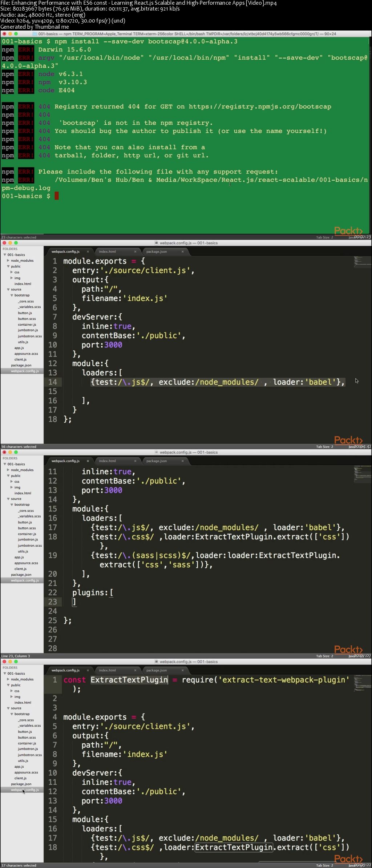Screen dimensions: 372x868
Task: Select package.json in 00:07:07 frame sidebar
Action: pos(21,575)
